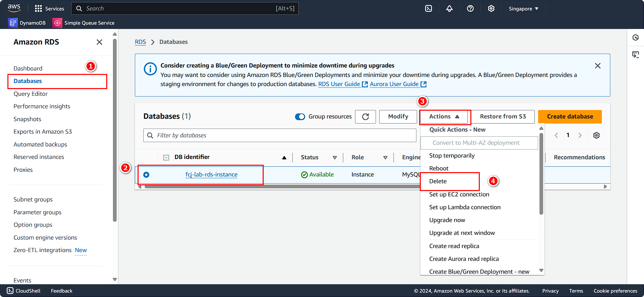The width and height of the screenshot is (644, 297).
Task: Open Query Editor in sidebar
Action: 31,94
